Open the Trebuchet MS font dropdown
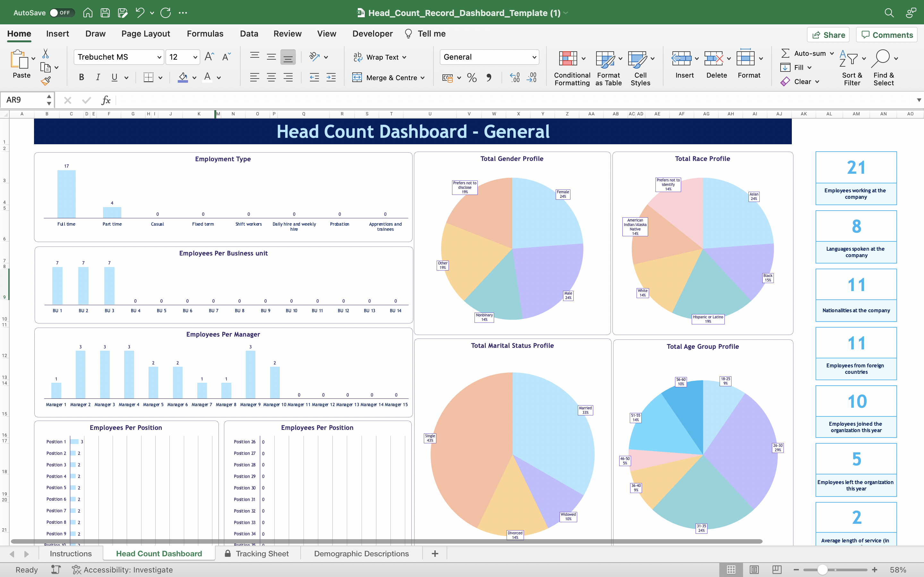This screenshot has height=577, width=924. pyautogui.click(x=159, y=57)
